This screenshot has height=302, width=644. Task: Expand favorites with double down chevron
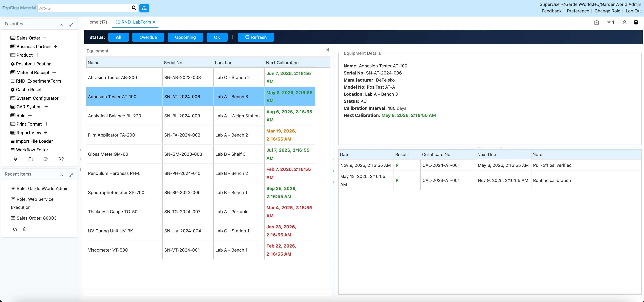click(x=15, y=159)
